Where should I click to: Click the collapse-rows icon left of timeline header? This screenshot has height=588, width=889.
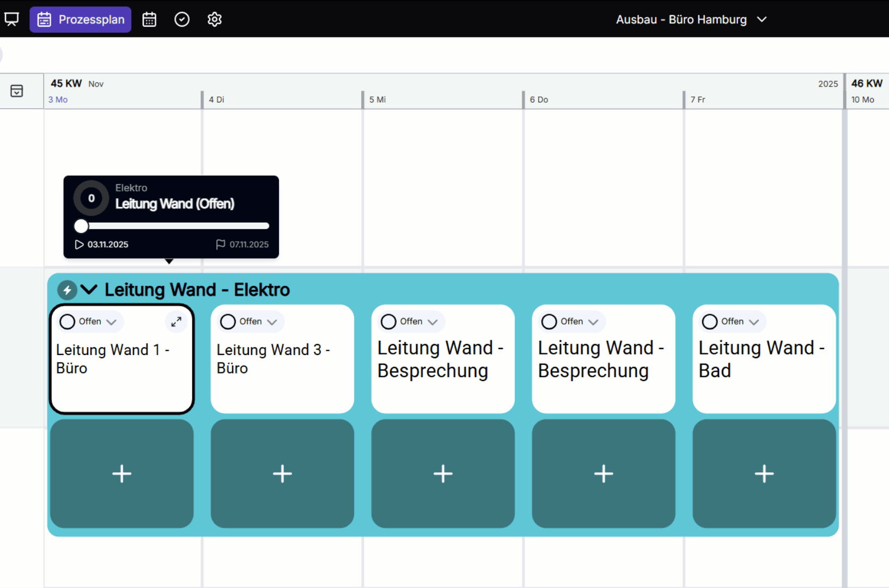click(x=17, y=91)
